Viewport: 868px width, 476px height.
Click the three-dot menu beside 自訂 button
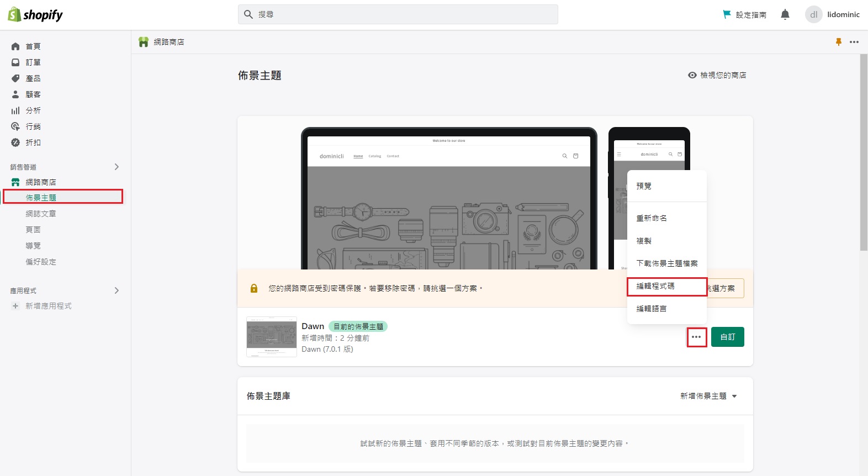pos(696,337)
